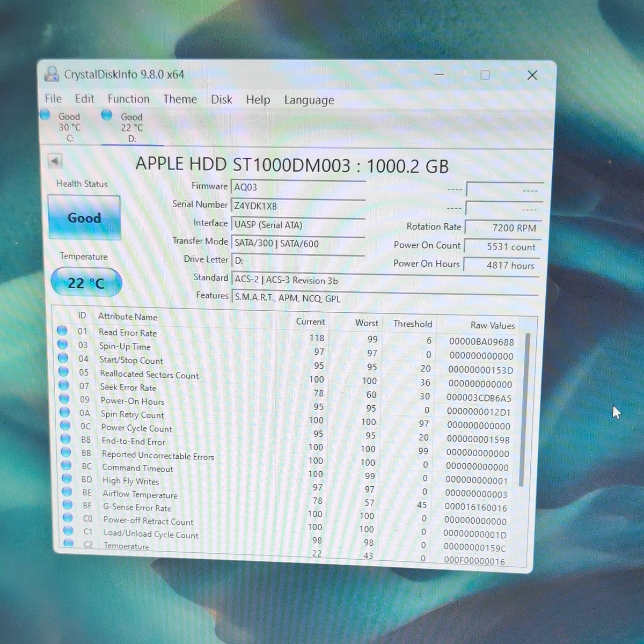The image size is (644, 644).
Task: Open the File menu
Action: pyautogui.click(x=53, y=99)
